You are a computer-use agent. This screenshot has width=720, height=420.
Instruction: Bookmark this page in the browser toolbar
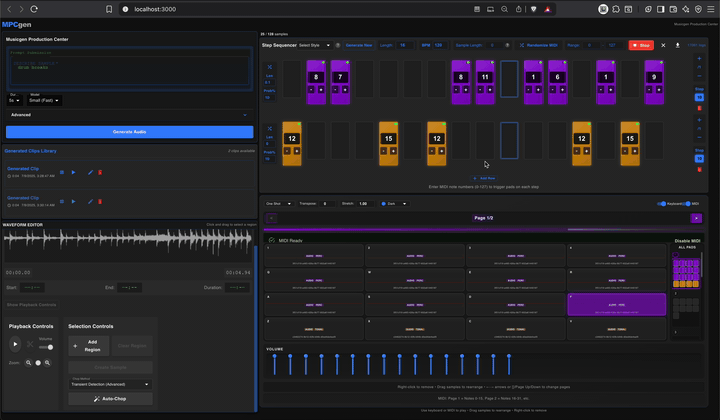(x=109, y=9)
